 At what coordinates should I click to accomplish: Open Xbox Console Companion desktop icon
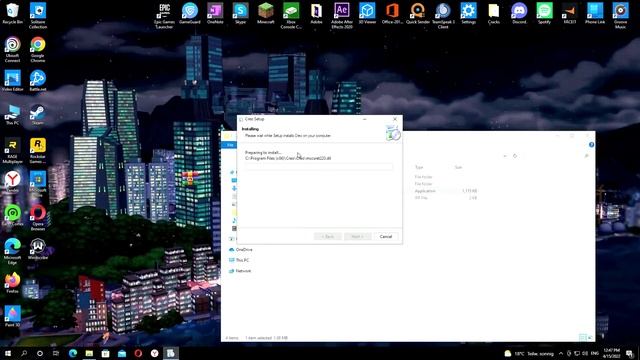click(291, 16)
